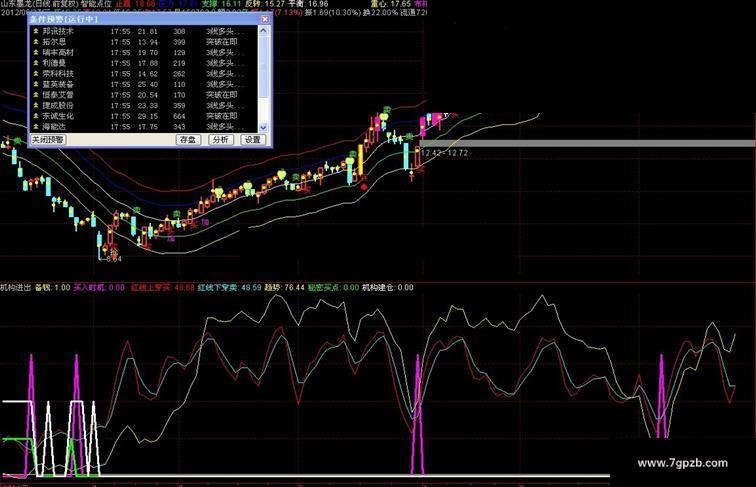Image resolution: width=756 pixels, height=487 pixels.
Task: Click the 反转: 15.27 reversal value
Action: 265,3
